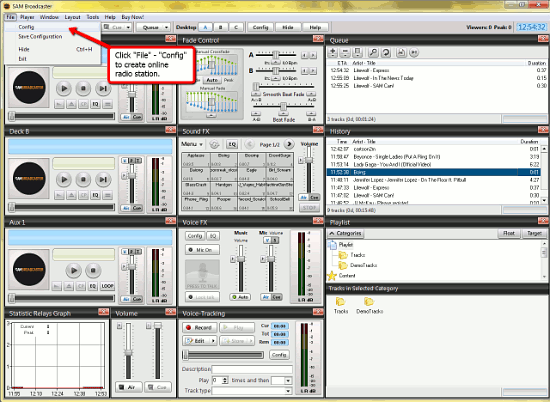Click Buy Now! in menu bar
Viewport: 550px width, 402px height.
(x=133, y=17)
